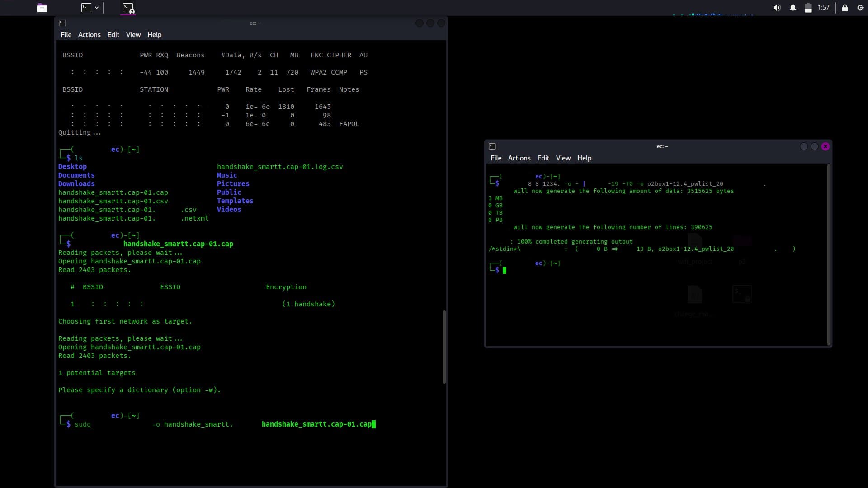Click the EAPOL note in station table

[349, 124]
